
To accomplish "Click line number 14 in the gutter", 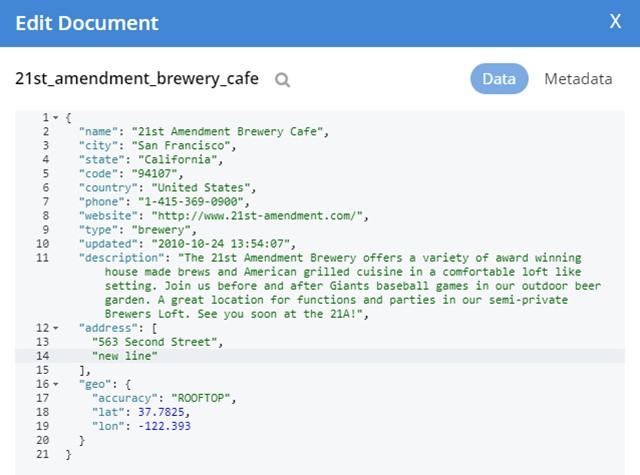I will click(42, 356).
